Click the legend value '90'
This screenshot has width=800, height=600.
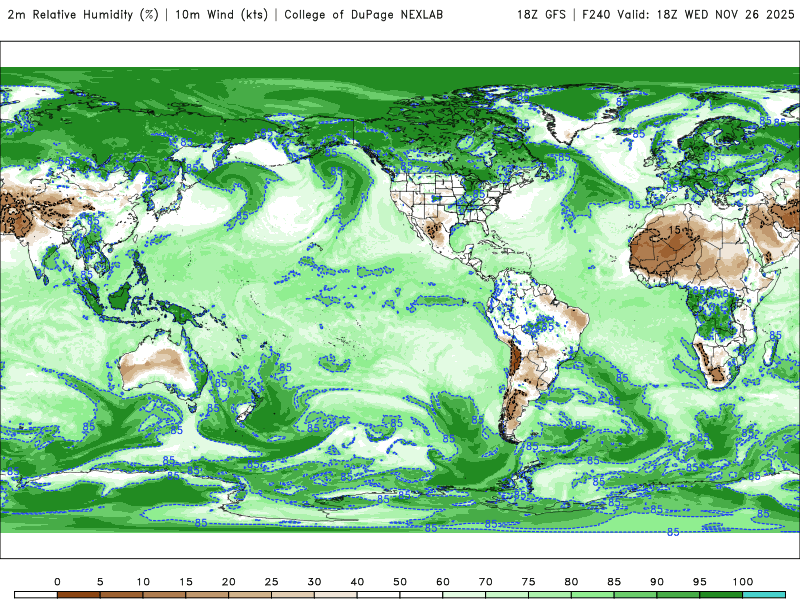coord(657,582)
